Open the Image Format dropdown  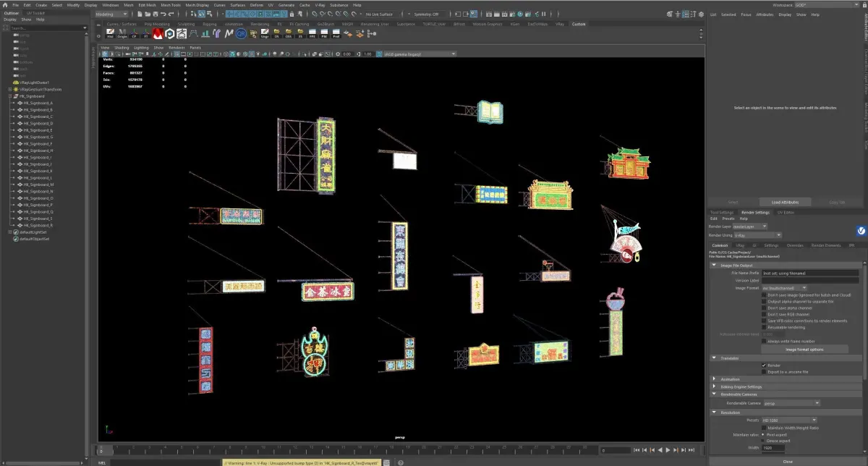point(784,288)
